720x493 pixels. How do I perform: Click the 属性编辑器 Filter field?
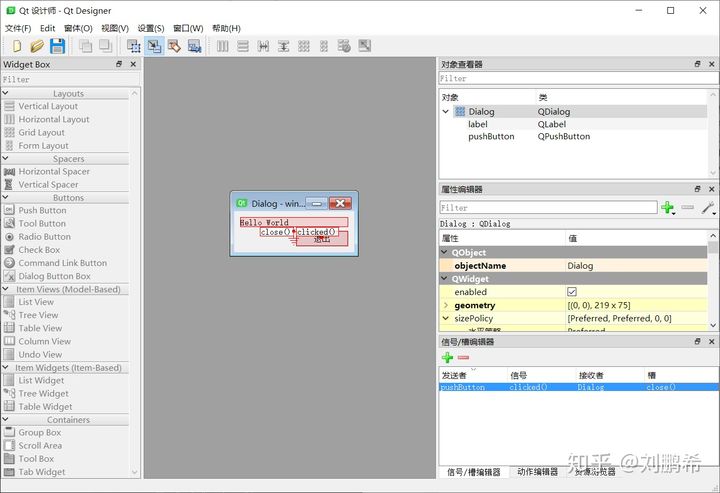click(548, 207)
